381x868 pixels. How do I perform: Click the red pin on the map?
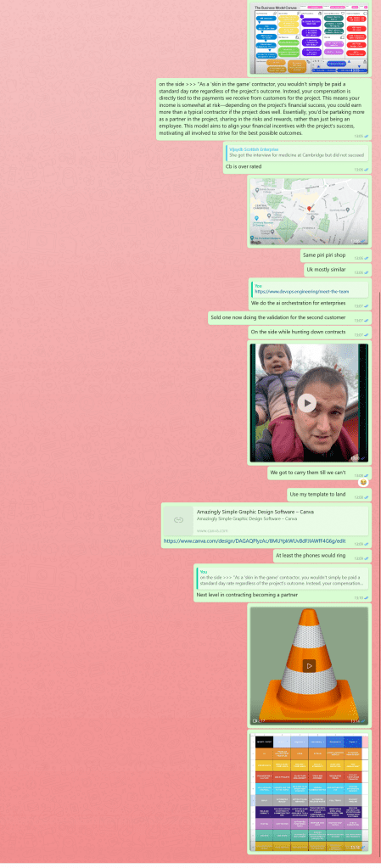[309, 209]
